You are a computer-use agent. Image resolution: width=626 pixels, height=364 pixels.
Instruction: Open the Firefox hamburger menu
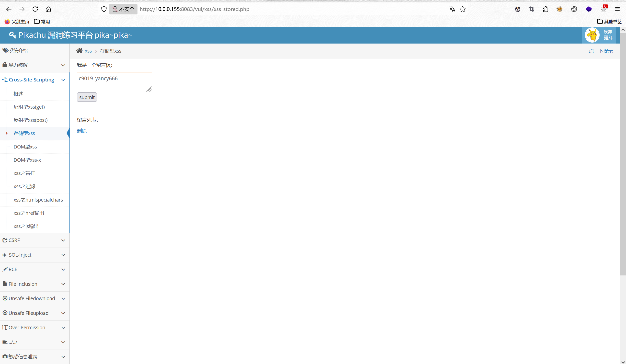tap(617, 9)
